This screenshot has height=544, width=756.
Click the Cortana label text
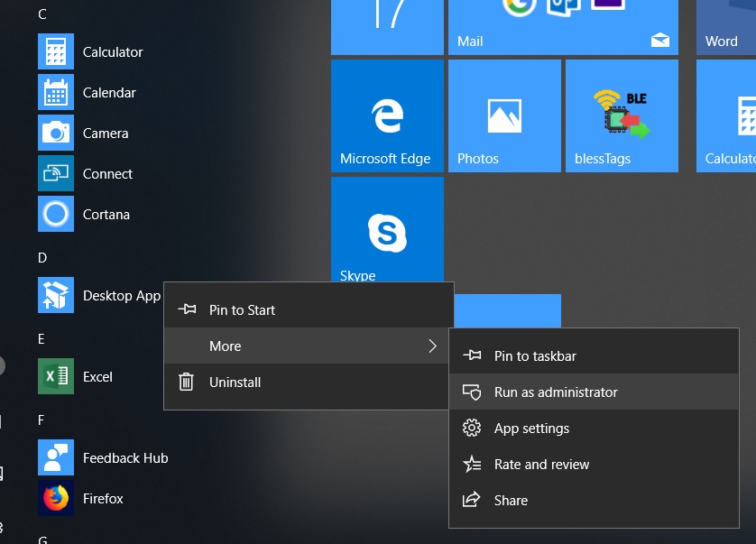pos(106,214)
